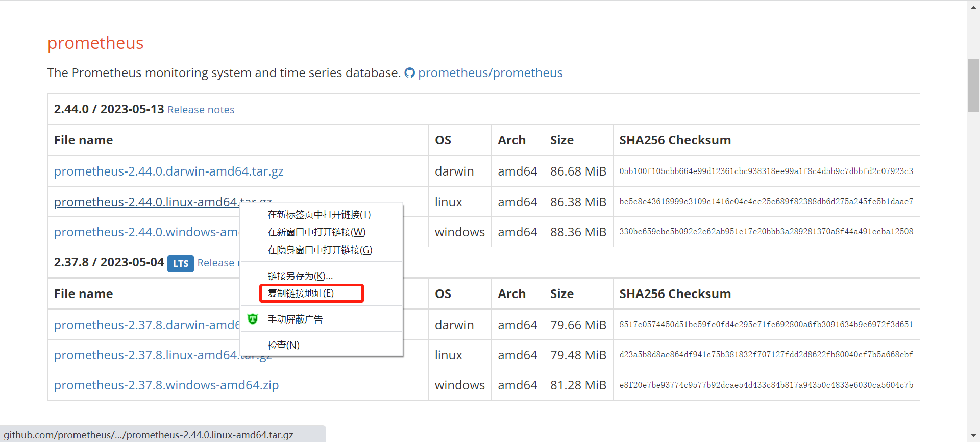Open the prometheus/prometheus GitHub repository link

pyautogui.click(x=490, y=73)
